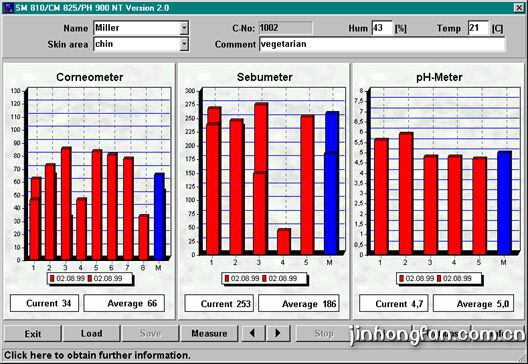Select the Miller name combo box
The height and width of the screenshot is (364, 528).
[x=141, y=28]
